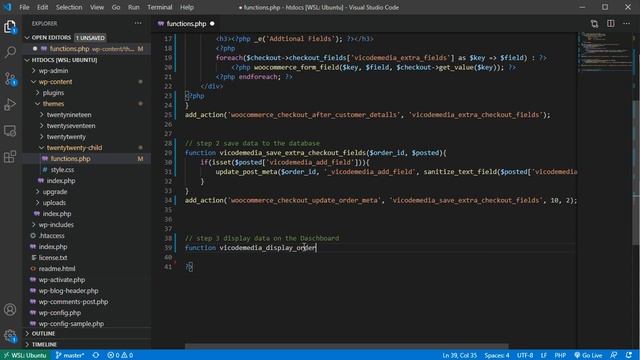Click the editor horizontal scrollbar
This screenshot has width=640, height=360.
coord(347,347)
